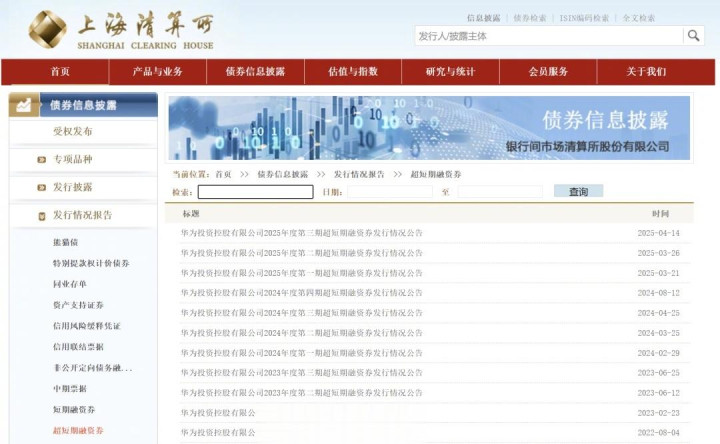
Task: Click the 查询 button
Action: pyautogui.click(x=579, y=191)
